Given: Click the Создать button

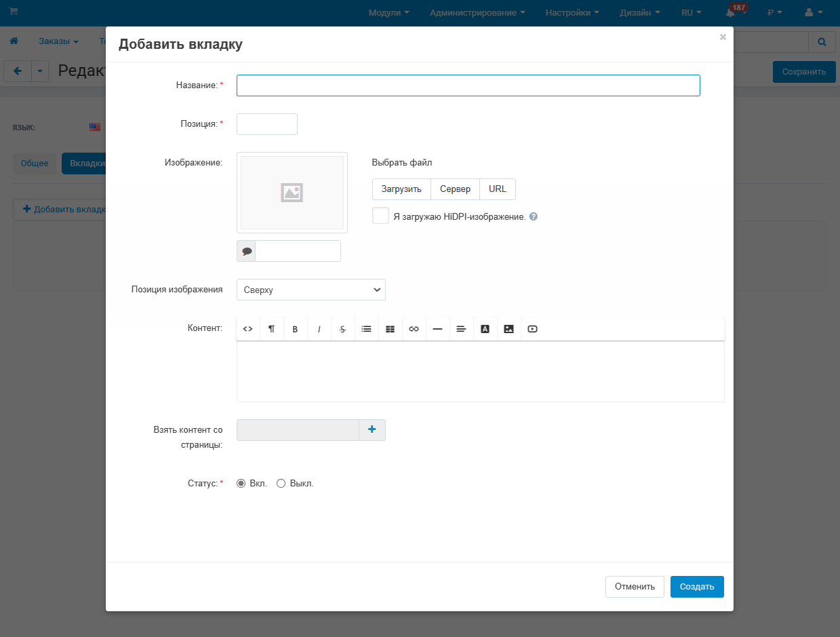Looking at the screenshot, I should 697,587.
